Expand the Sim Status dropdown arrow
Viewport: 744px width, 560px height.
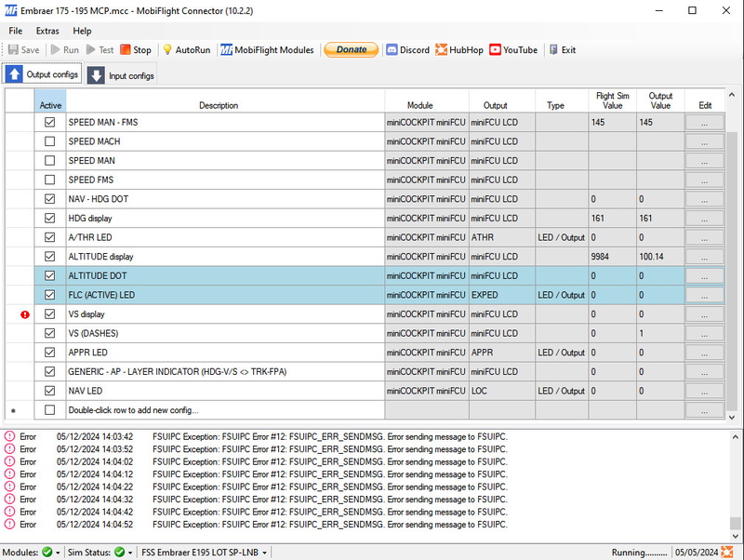click(x=129, y=553)
